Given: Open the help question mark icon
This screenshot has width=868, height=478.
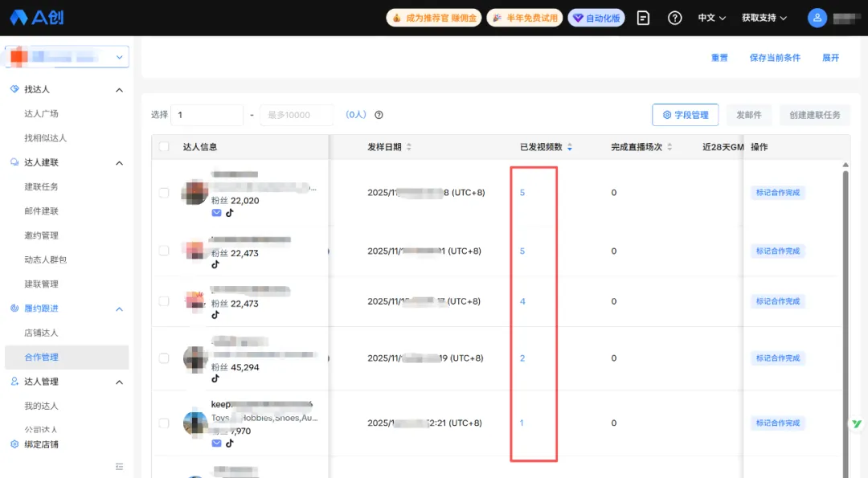Looking at the screenshot, I should 674,18.
